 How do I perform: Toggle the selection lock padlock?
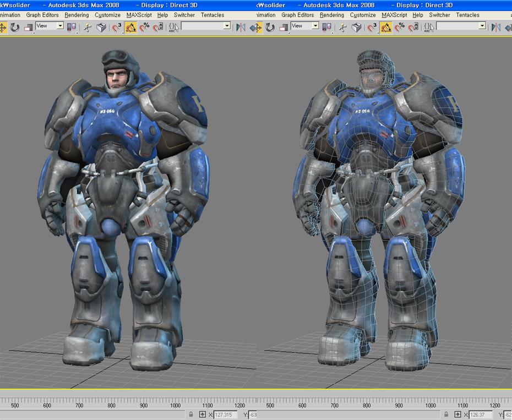click(x=191, y=414)
